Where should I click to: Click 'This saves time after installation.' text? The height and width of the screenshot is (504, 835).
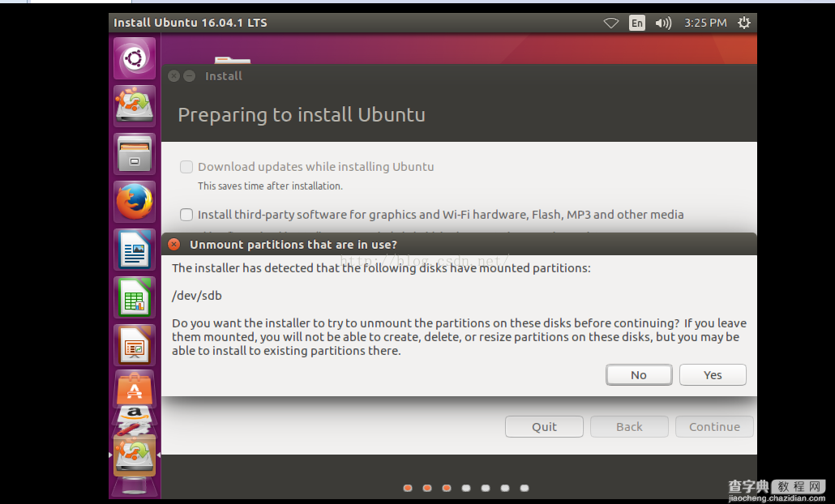(270, 186)
